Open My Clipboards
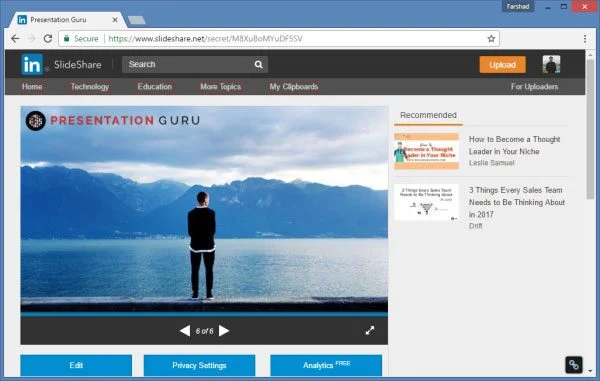 point(293,87)
